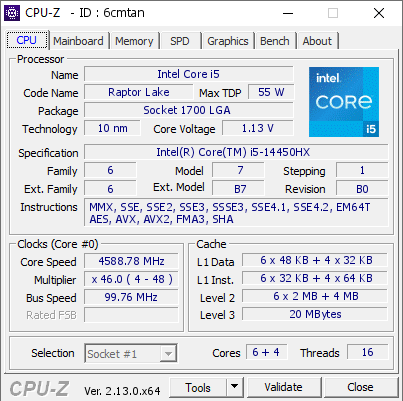Open the Mainboard tab
Image resolution: width=403 pixels, height=401 pixels.
tap(78, 41)
